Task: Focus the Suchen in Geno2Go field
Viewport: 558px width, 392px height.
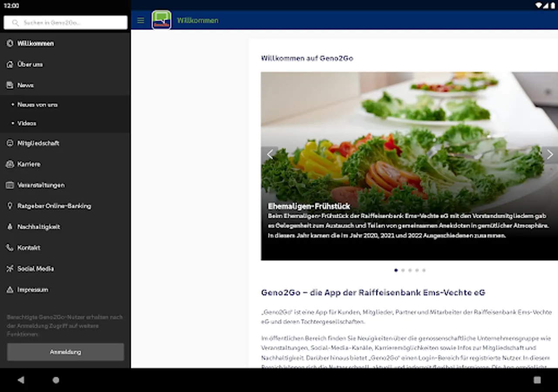Action: 65,23
